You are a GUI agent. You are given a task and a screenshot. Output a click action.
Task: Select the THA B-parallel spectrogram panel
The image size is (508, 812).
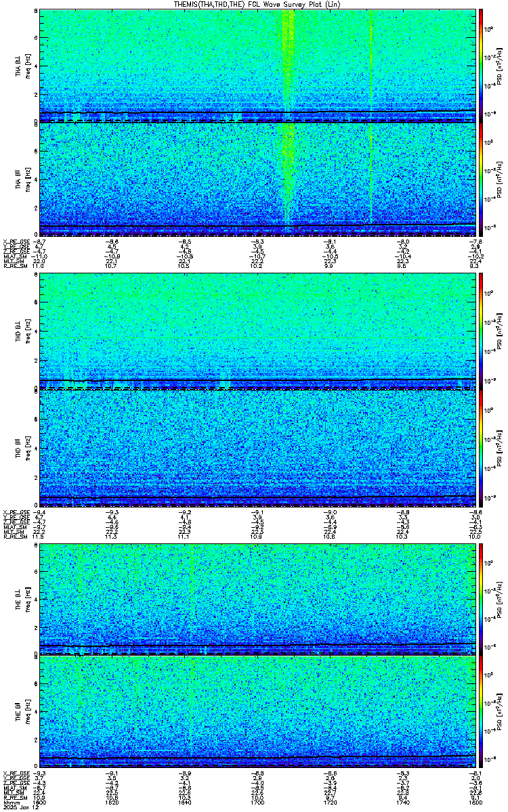(257, 179)
